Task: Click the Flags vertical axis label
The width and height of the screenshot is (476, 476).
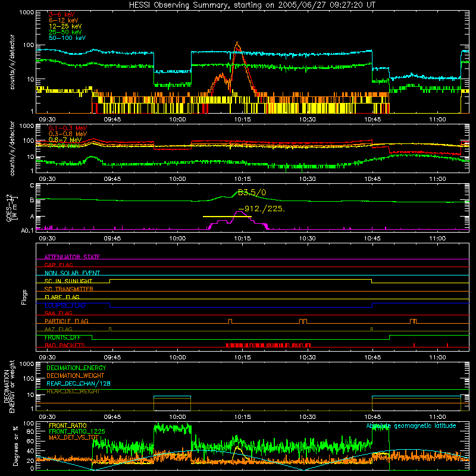Action: tap(24, 297)
